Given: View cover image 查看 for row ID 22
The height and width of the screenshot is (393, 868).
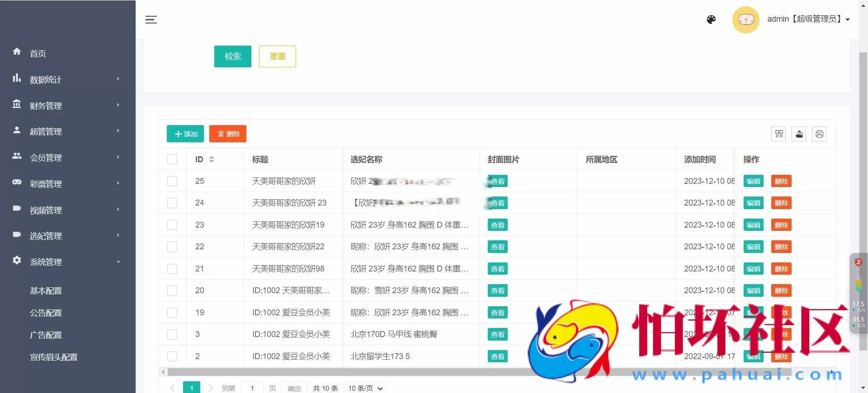Looking at the screenshot, I should [498, 247].
